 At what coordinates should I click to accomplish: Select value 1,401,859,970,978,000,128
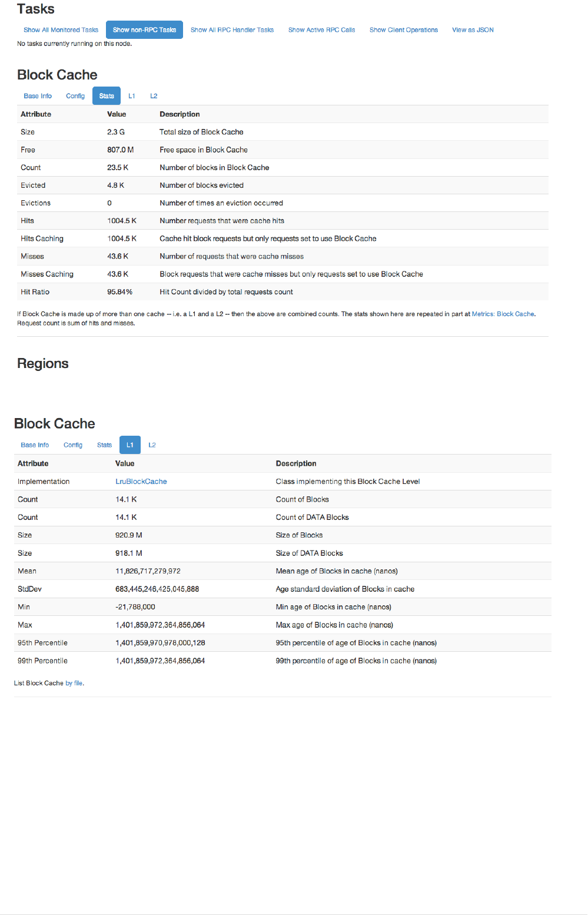tap(160, 643)
